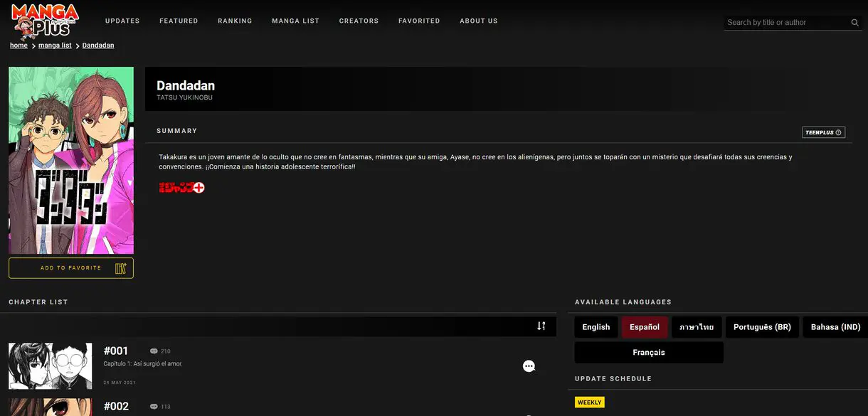Click the Jump Plus red logo icon

point(181,188)
